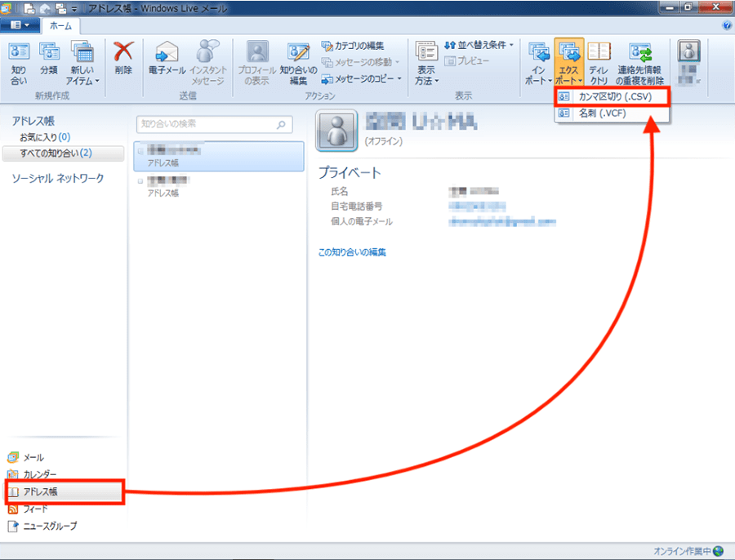This screenshot has height=560, width=735.
Task: Open the 表示方法 view menu
Action: click(x=426, y=64)
